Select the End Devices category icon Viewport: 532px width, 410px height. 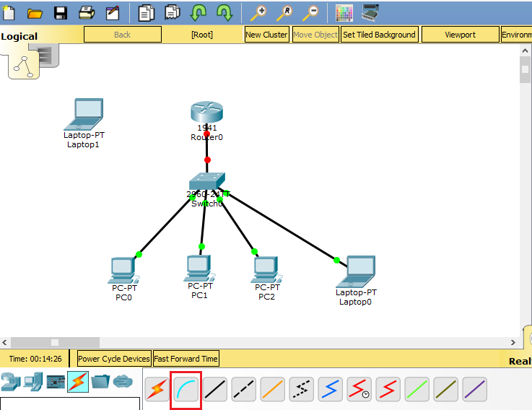(32, 381)
